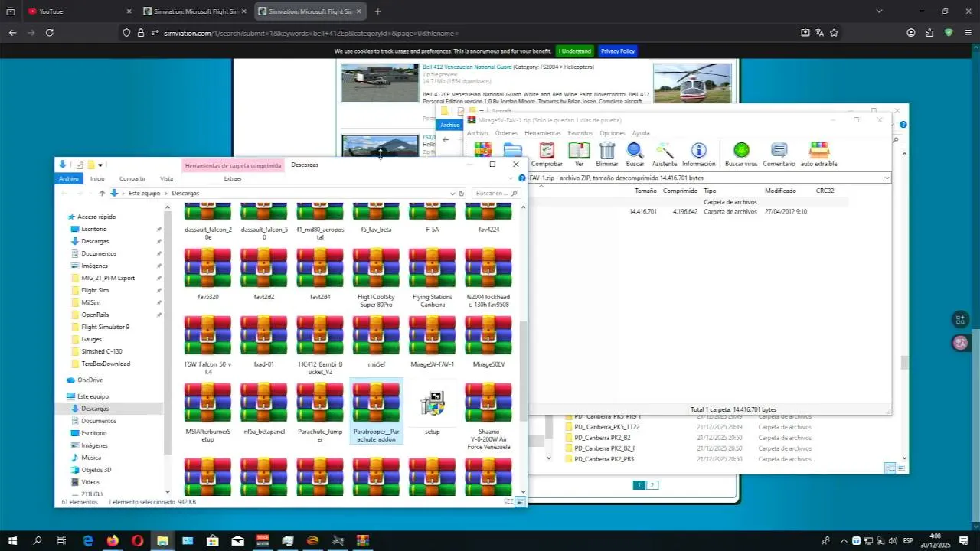Click the I Understand cookie button

pyautogui.click(x=574, y=51)
